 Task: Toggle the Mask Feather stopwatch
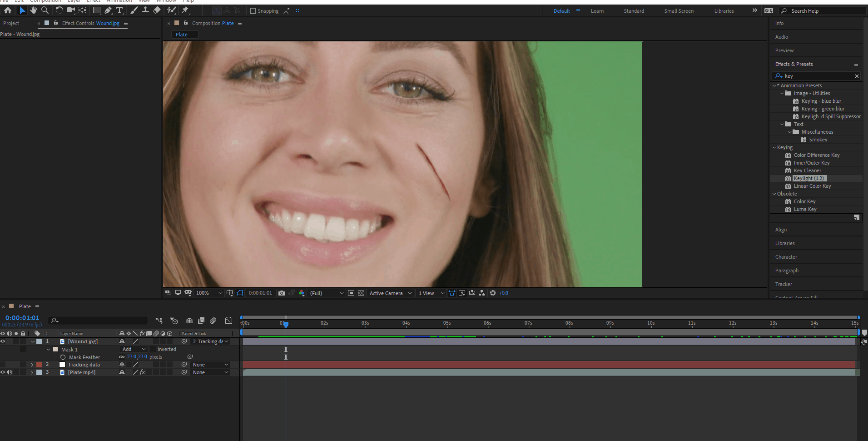63,357
